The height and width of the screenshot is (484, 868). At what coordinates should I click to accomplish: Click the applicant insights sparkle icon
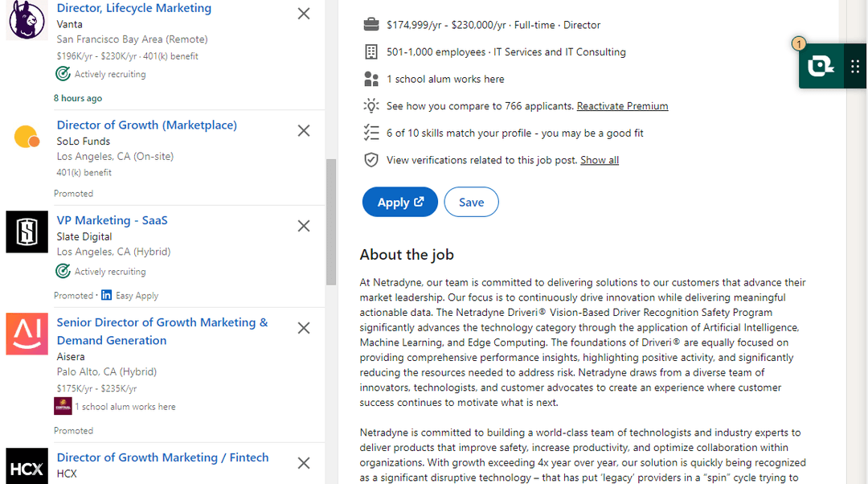(371, 105)
